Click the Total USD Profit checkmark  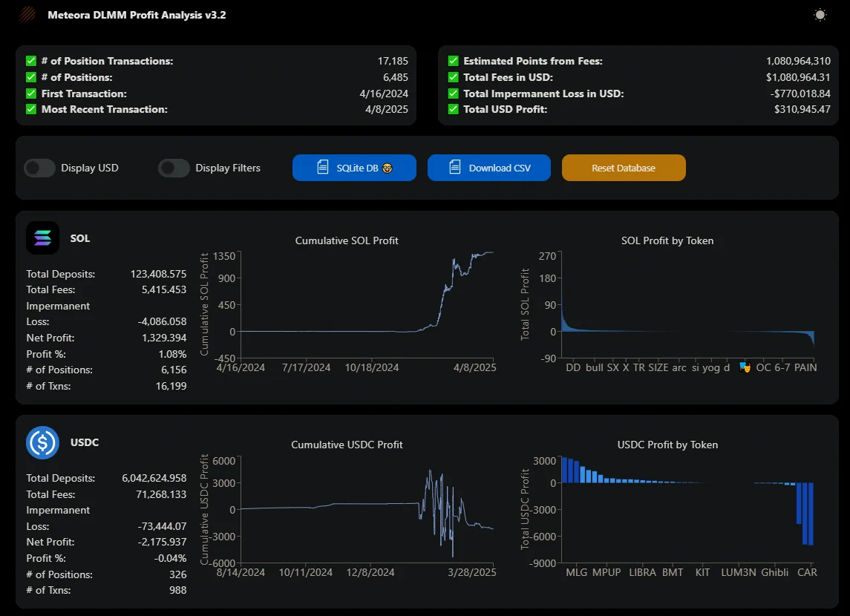pos(453,109)
